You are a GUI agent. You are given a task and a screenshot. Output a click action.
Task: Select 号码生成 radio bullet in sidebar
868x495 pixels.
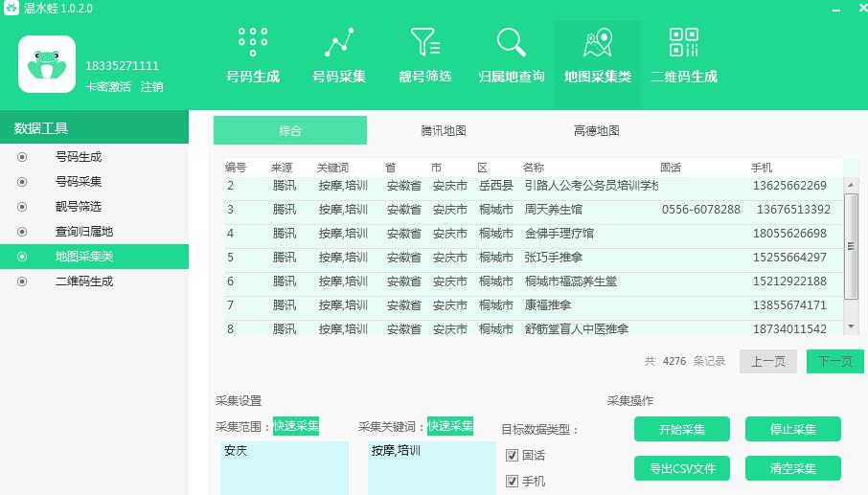pos(22,157)
